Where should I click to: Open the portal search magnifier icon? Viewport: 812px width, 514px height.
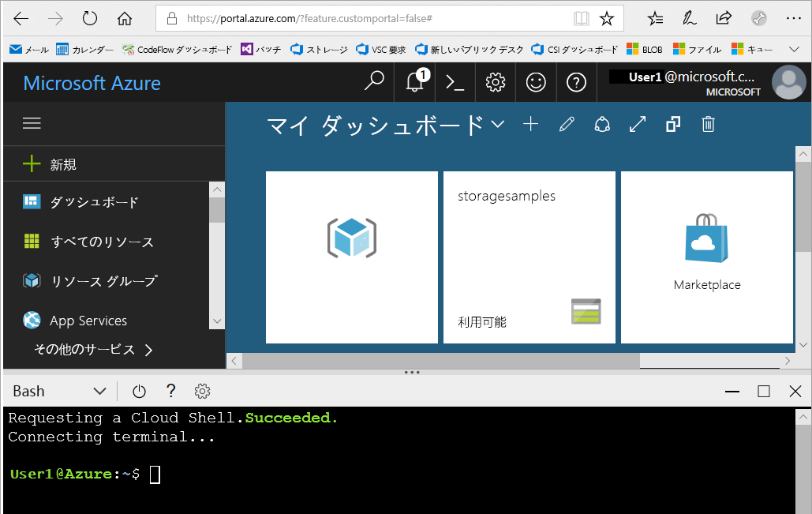point(374,82)
